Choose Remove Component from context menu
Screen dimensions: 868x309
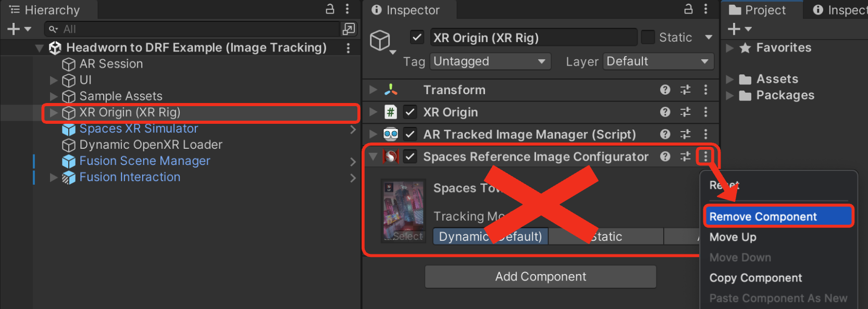click(778, 216)
